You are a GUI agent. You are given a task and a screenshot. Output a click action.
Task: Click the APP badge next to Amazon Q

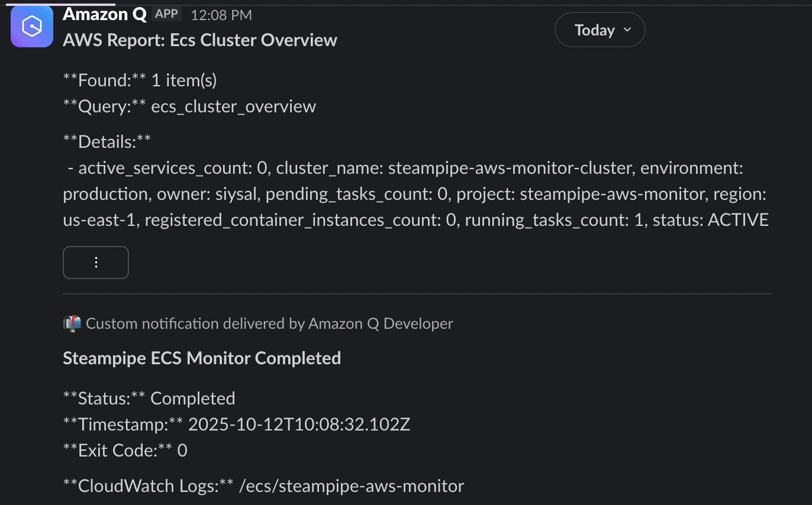coord(166,14)
